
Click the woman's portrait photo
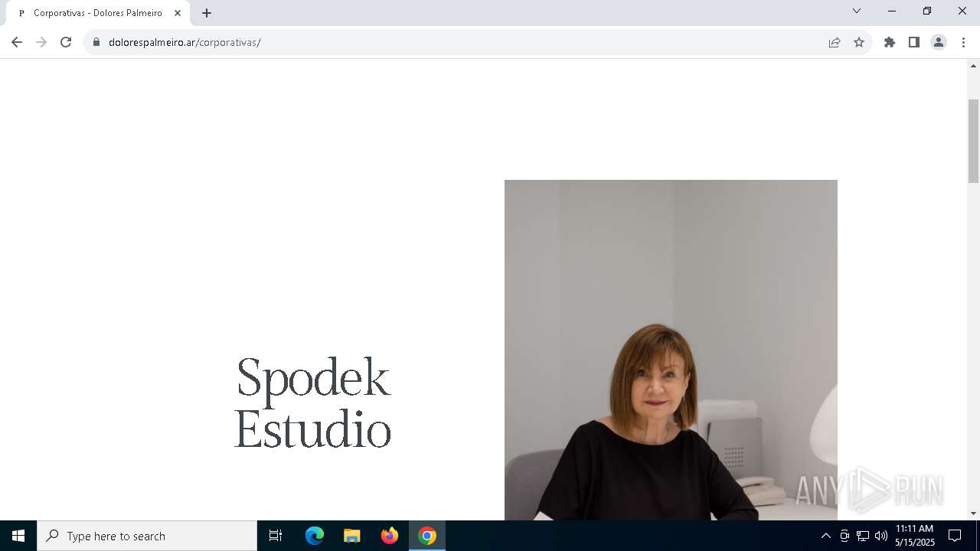[671, 350]
